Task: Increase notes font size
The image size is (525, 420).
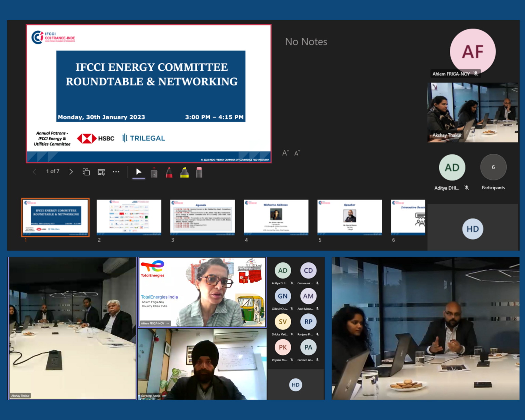Action: (285, 153)
